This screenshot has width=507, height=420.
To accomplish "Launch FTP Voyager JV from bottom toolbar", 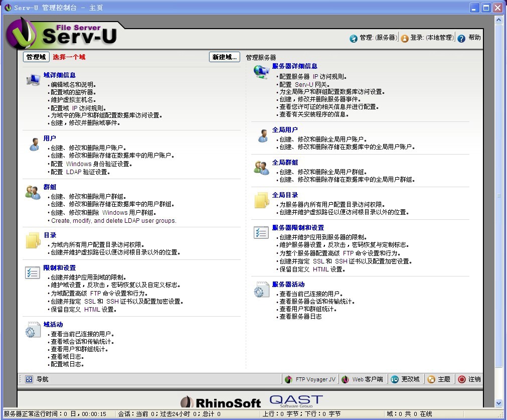I will click(x=310, y=379).
